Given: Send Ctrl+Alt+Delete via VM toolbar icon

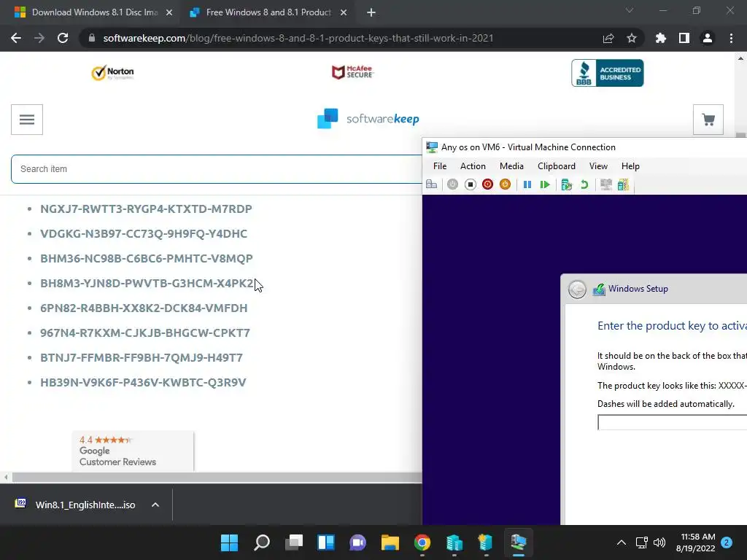Looking at the screenshot, I should (x=432, y=184).
